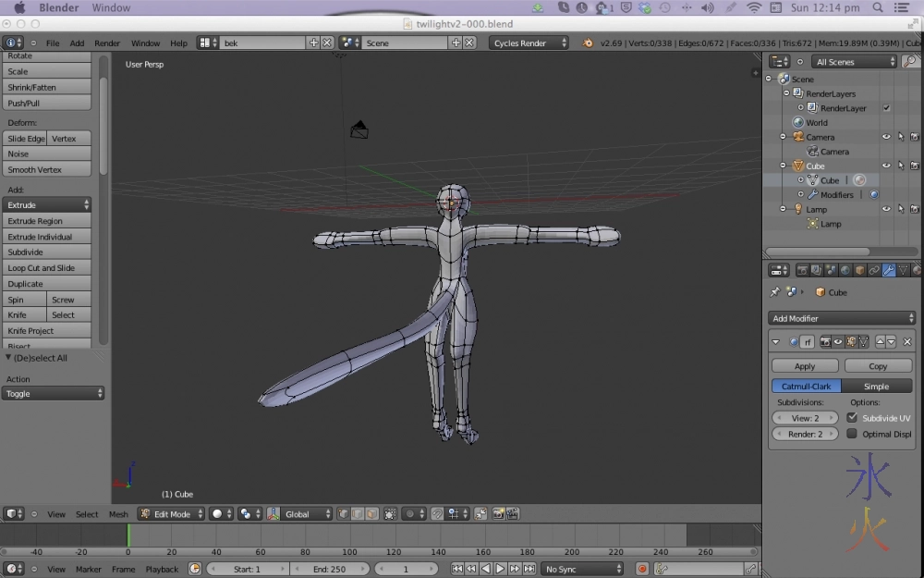Uncheck the Subdivide UV option
Viewport: 924px width, 578px height.
pyautogui.click(x=852, y=418)
